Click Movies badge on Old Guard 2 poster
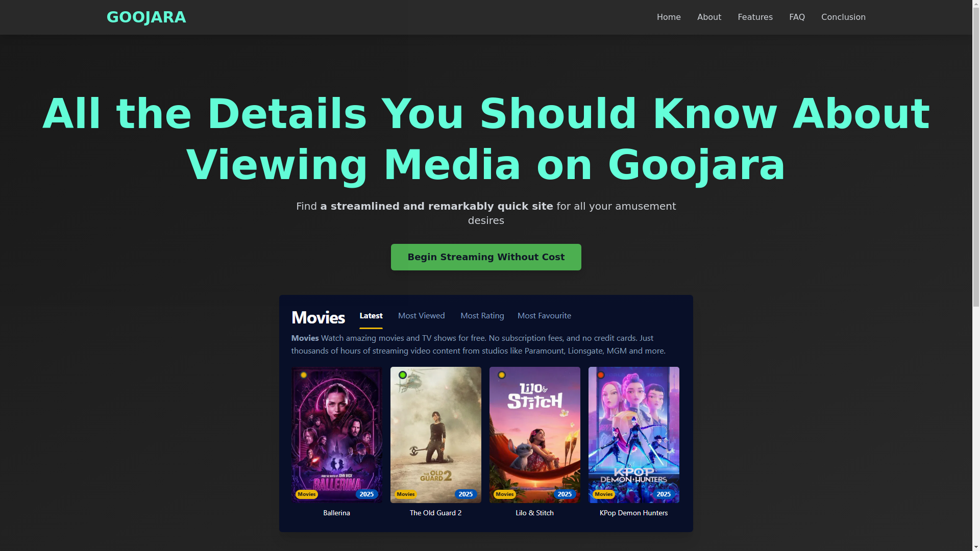 [x=406, y=494]
